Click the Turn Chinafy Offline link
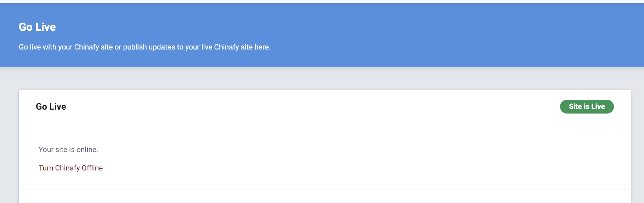Screen dimensions: 644x203 click(x=70, y=168)
